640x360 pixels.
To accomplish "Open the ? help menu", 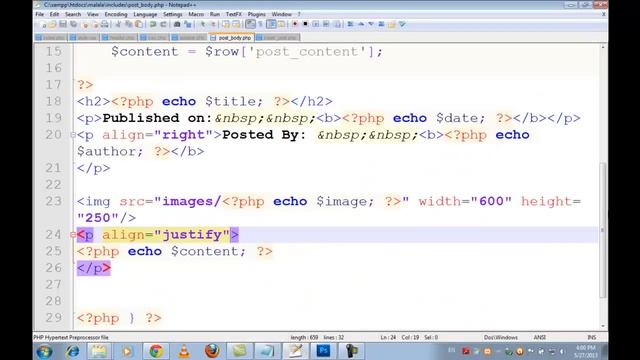I will coord(299,14).
